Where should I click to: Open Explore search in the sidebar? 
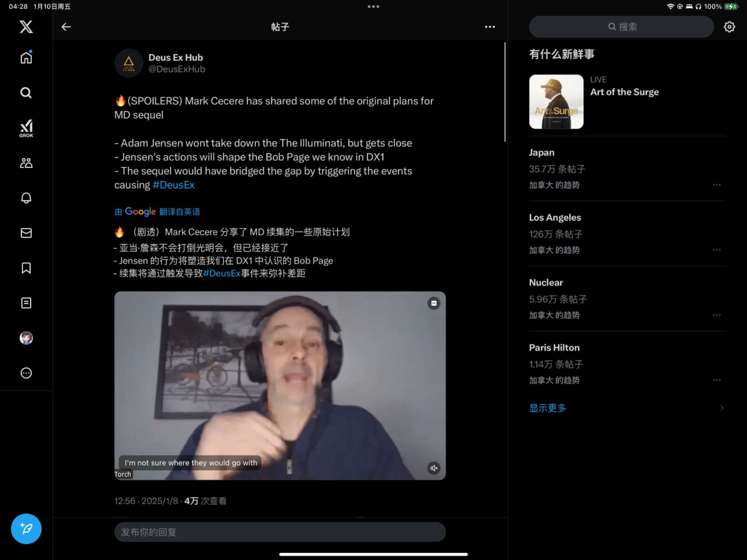(x=26, y=93)
